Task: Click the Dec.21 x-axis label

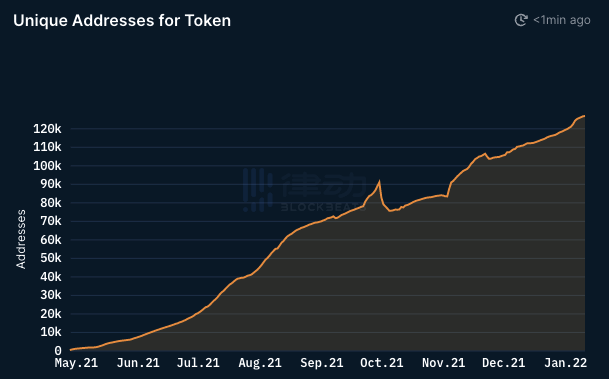Action: (503, 363)
